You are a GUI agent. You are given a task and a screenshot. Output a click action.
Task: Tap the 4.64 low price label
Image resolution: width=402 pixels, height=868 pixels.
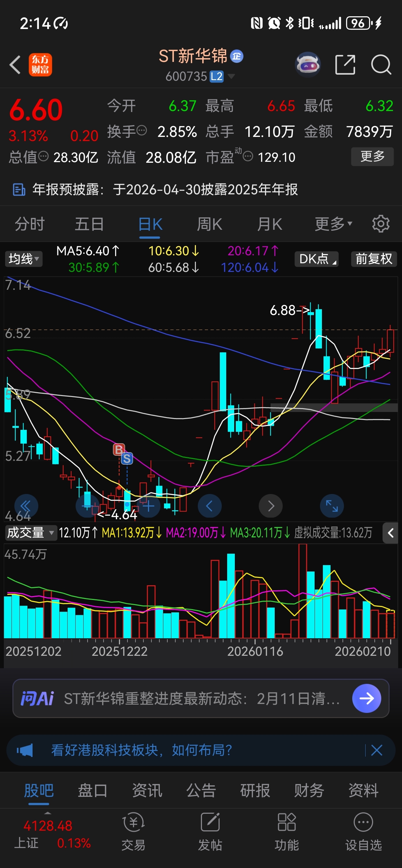coord(117,514)
